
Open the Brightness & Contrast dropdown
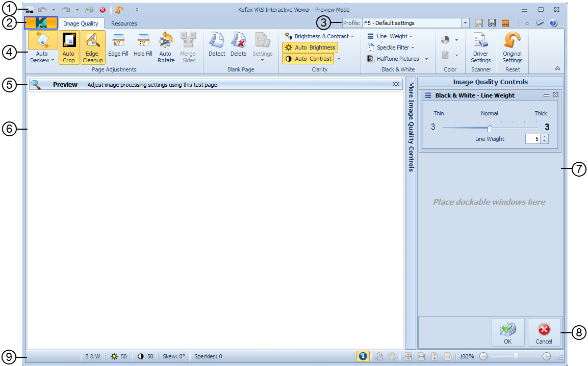click(x=319, y=36)
